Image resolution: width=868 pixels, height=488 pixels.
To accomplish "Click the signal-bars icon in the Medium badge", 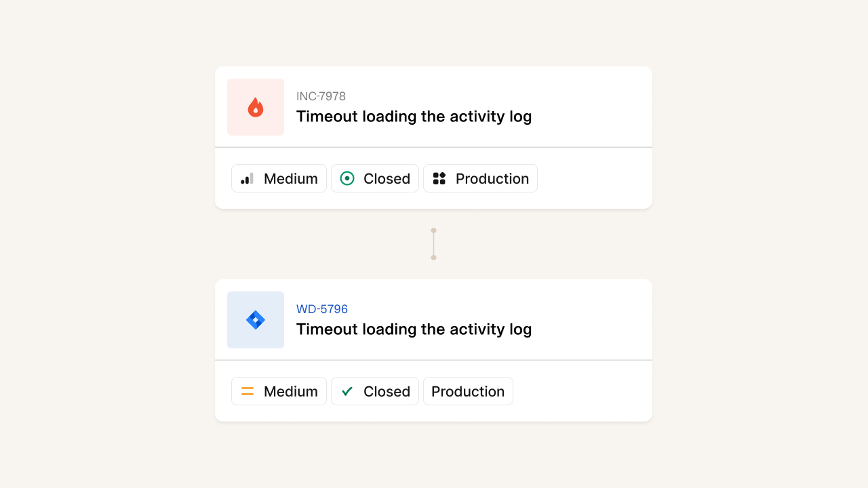I will pos(247,178).
